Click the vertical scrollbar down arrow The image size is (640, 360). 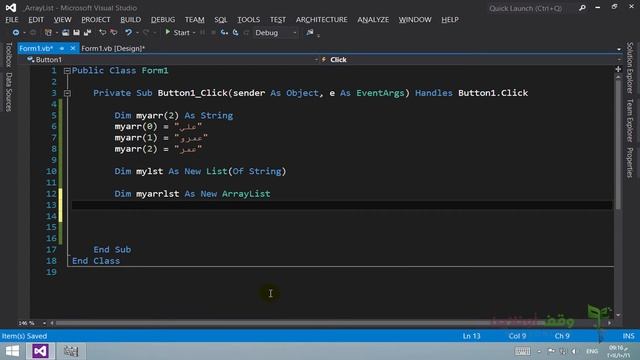point(618,315)
